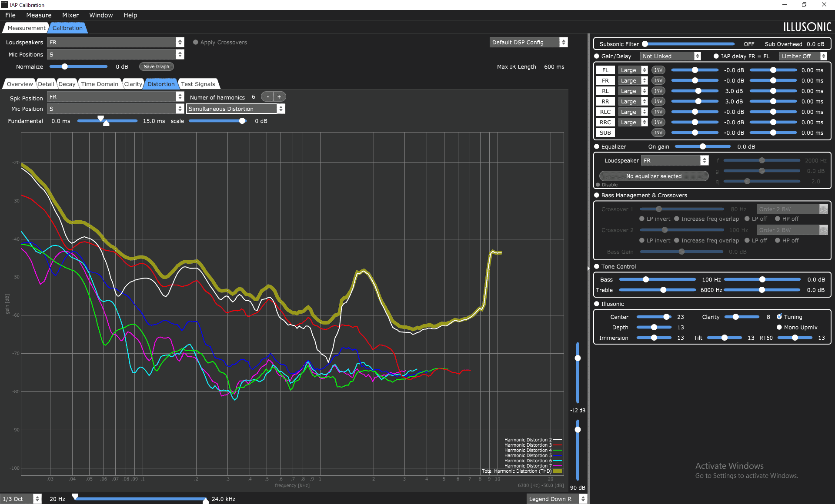Toggle the Equalizer section on
The width and height of the screenshot is (835, 504).
click(597, 146)
